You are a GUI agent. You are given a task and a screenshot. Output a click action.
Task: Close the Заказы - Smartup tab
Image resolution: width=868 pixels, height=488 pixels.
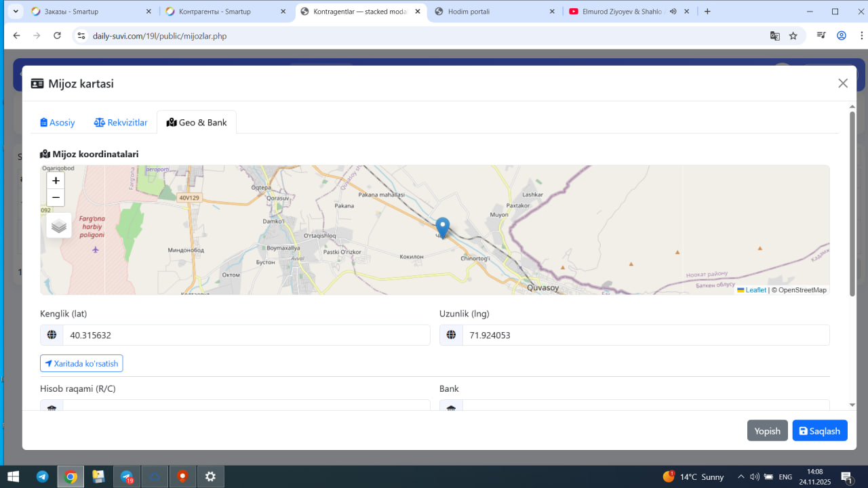pos(149,12)
